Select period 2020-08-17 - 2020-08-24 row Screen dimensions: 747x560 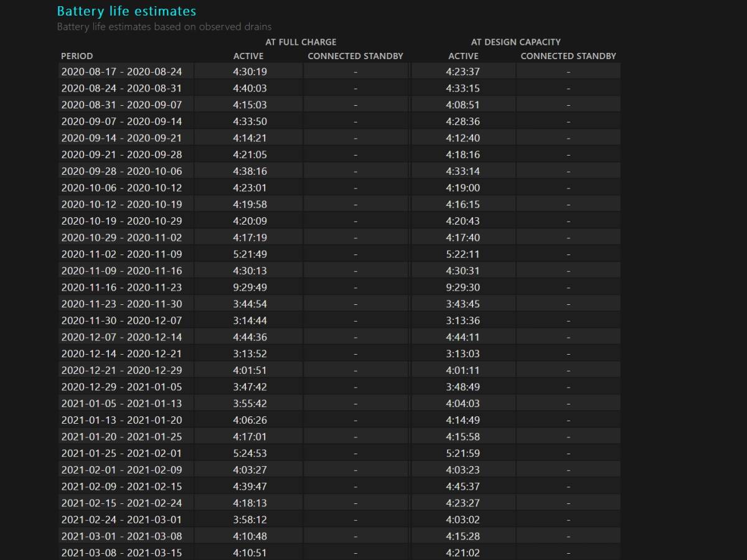[121, 72]
